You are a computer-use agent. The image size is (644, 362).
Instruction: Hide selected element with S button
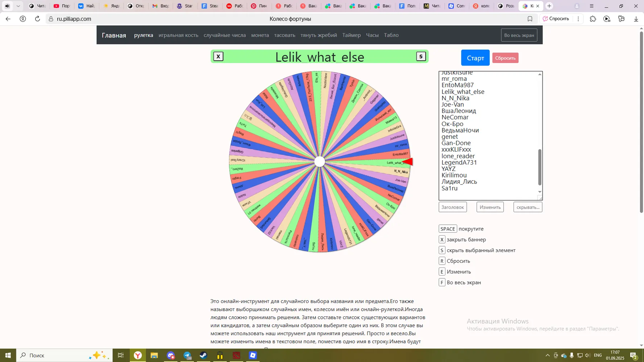pyautogui.click(x=421, y=56)
